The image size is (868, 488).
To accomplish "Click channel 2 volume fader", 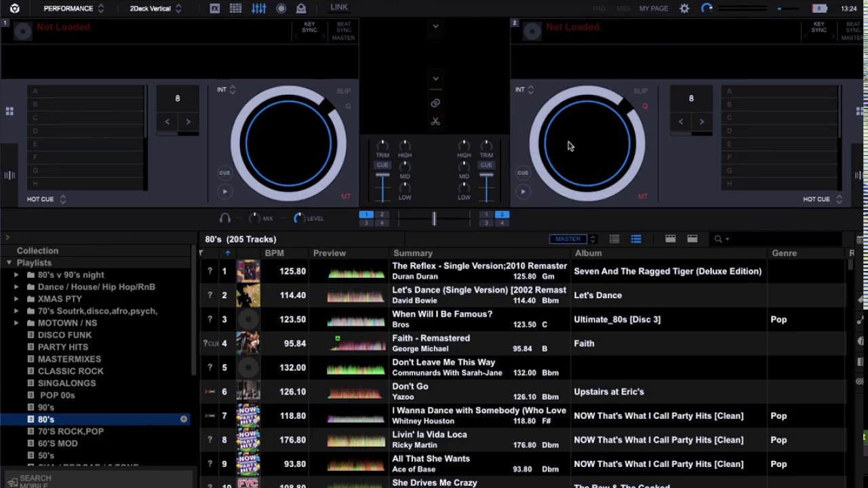I will [486, 177].
